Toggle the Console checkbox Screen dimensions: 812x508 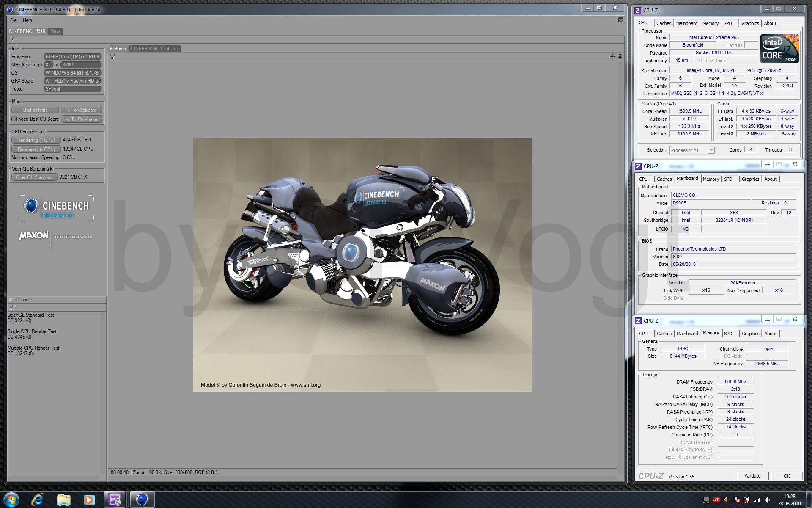(11, 300)
